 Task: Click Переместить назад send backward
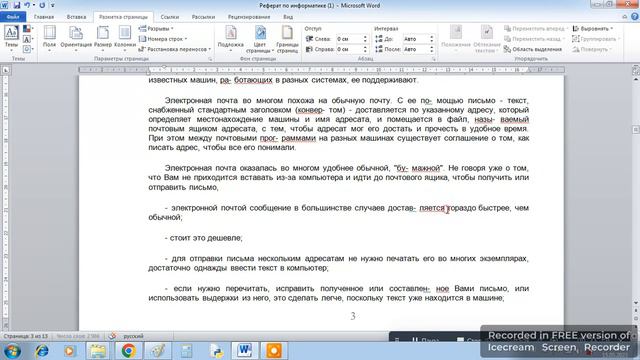(x=534, y=39)
